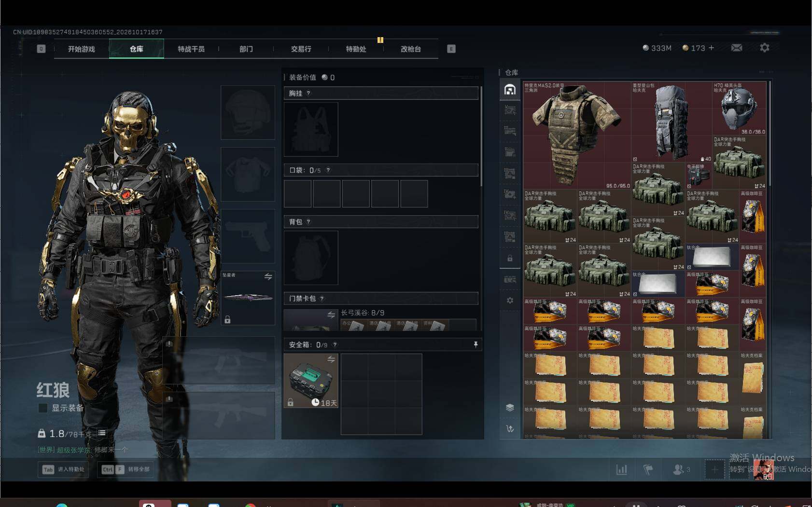Click the safe box case with 18天 timer
Viewport: 812px width, 507px height.
(311, 381)
